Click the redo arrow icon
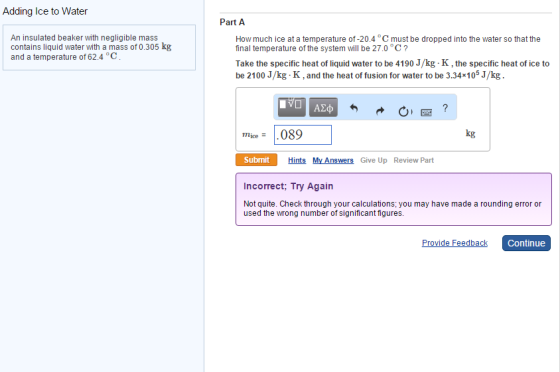This screenshot has height=372, width=560. point(380,111)
